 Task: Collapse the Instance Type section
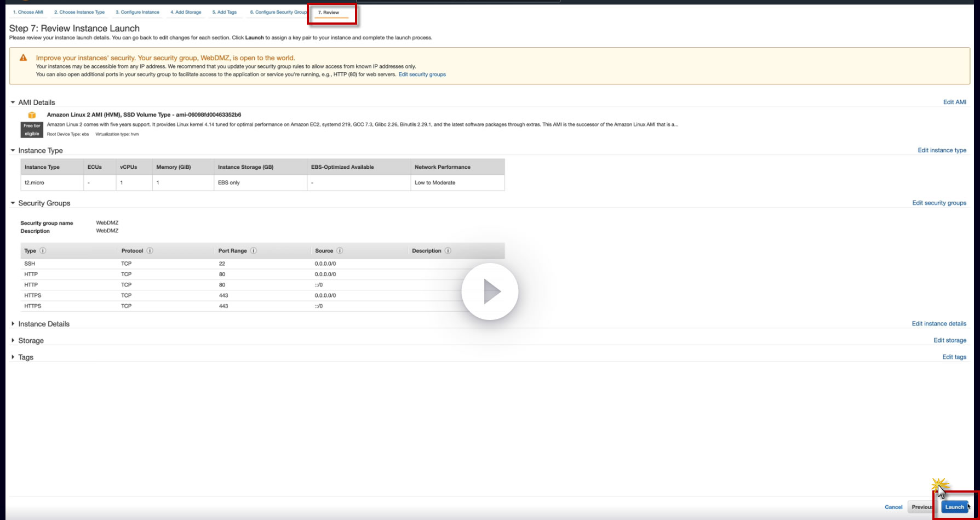pyautogui.click(x=13, y=150)
